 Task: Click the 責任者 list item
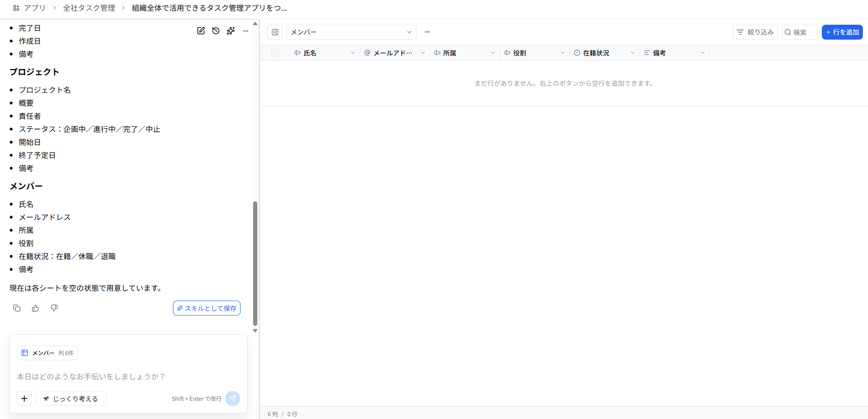pyautogui.click(x=30, y=116)
